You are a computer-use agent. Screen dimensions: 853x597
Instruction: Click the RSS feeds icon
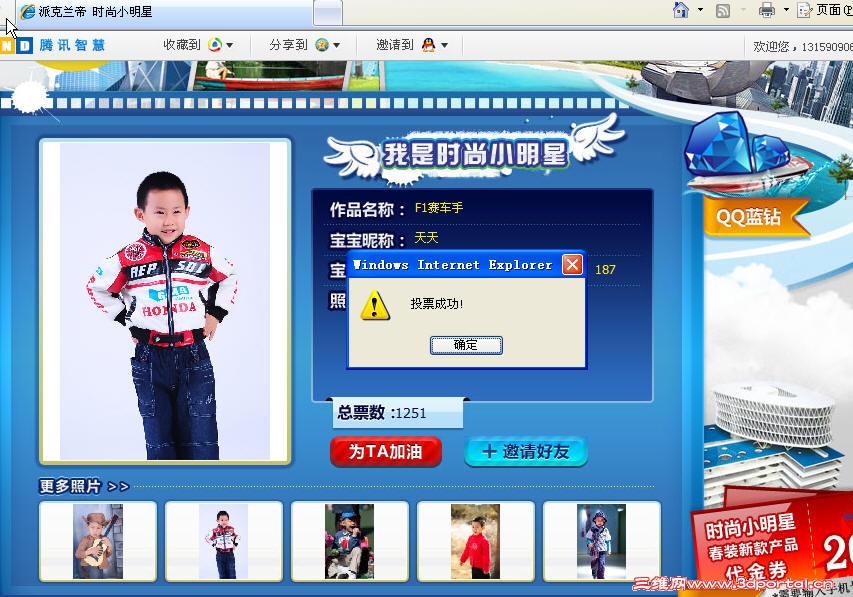[723, 10]
